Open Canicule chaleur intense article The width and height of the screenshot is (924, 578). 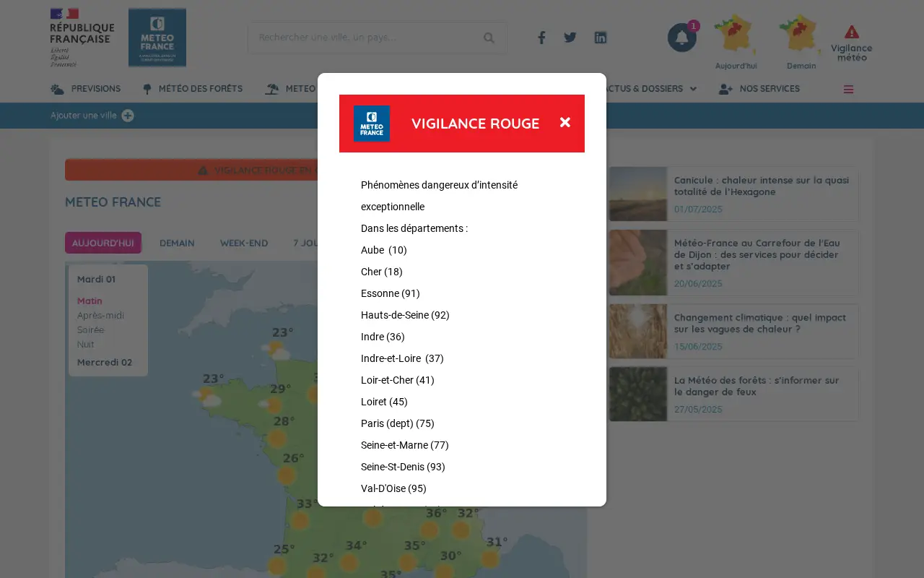coord(733,194)
